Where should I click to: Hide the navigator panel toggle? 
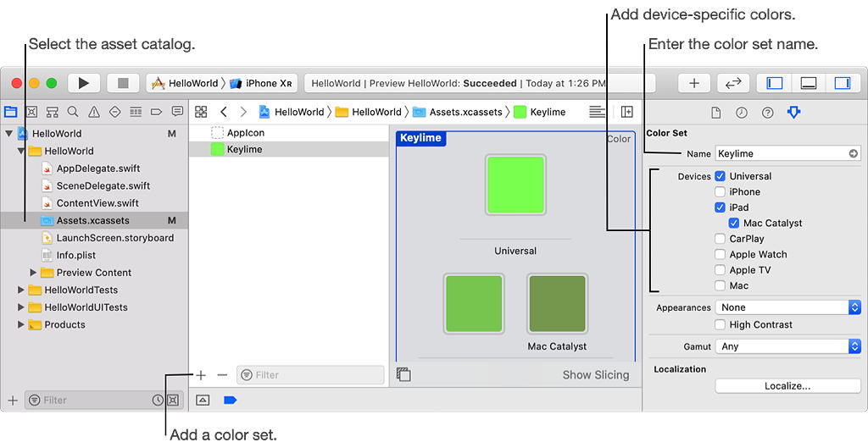(x=774, y=84)
